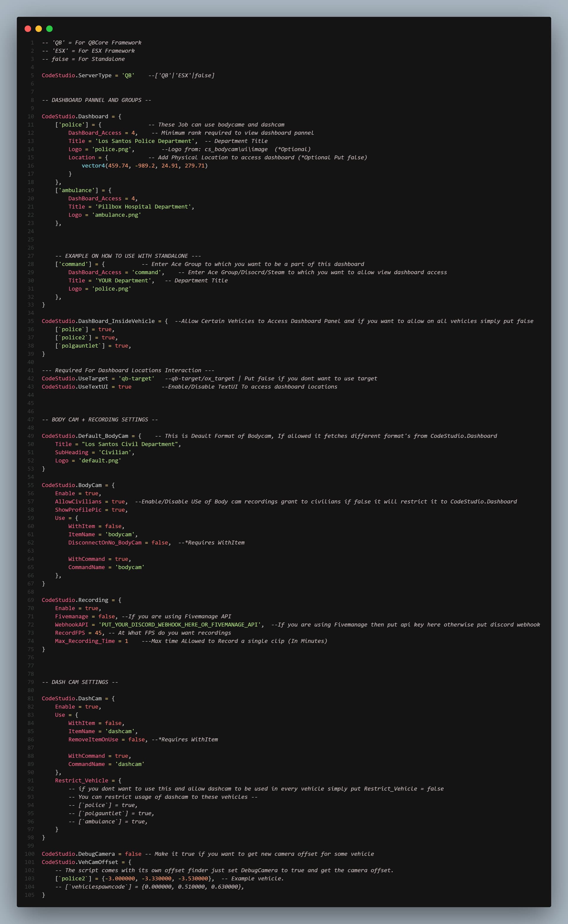568x924 pixels.
Task: Click the Max_Recording_Time value
Action: tap(127, 641)
